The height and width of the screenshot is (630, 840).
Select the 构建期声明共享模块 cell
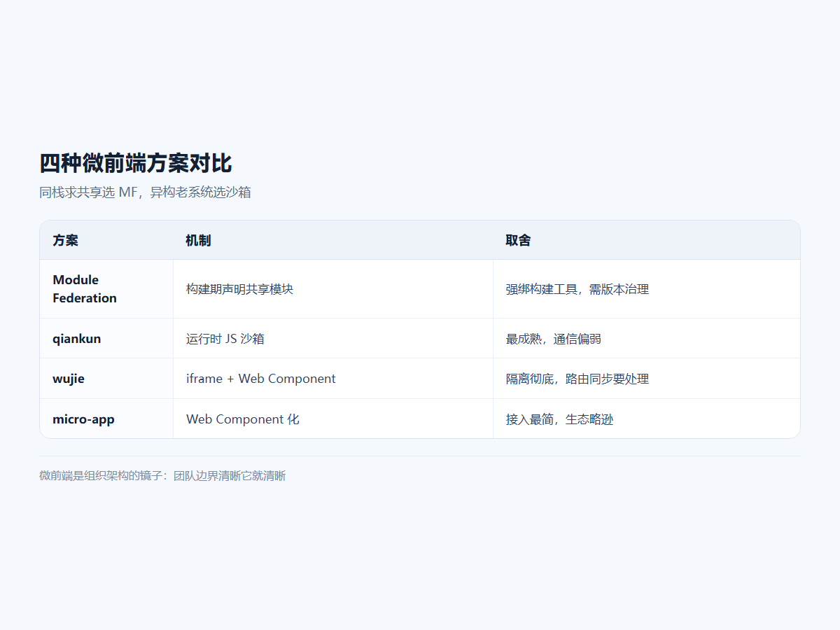[x=333, y=289]
